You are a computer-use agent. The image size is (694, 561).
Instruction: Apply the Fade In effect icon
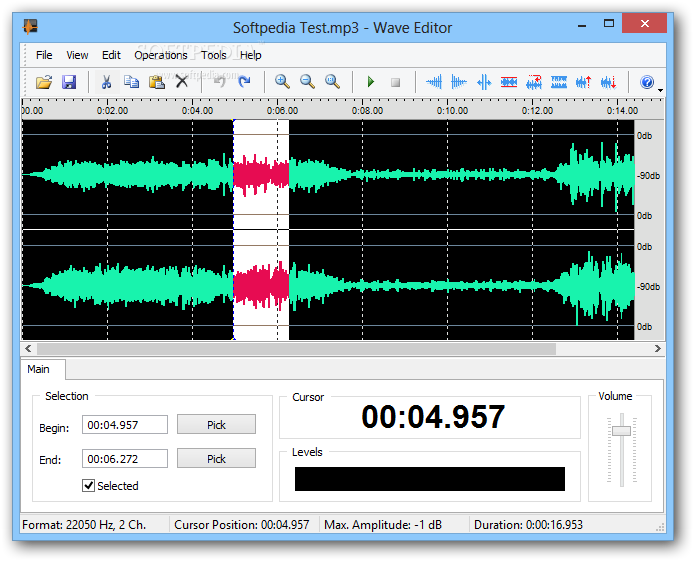434,82
